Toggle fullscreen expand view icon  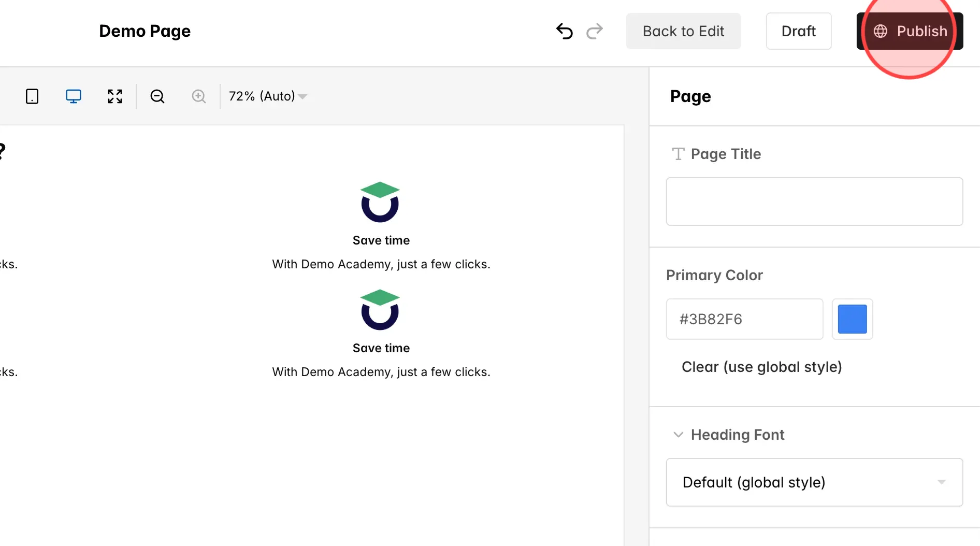click(115, 96)
